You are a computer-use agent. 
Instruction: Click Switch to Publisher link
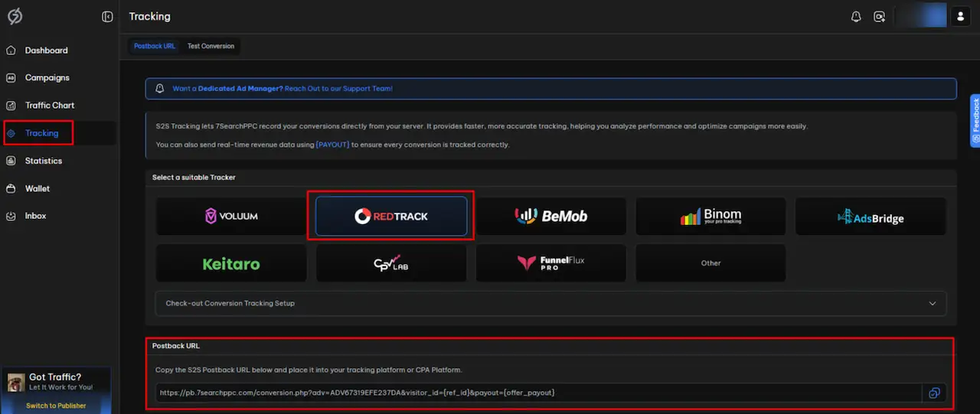(56, 406)
